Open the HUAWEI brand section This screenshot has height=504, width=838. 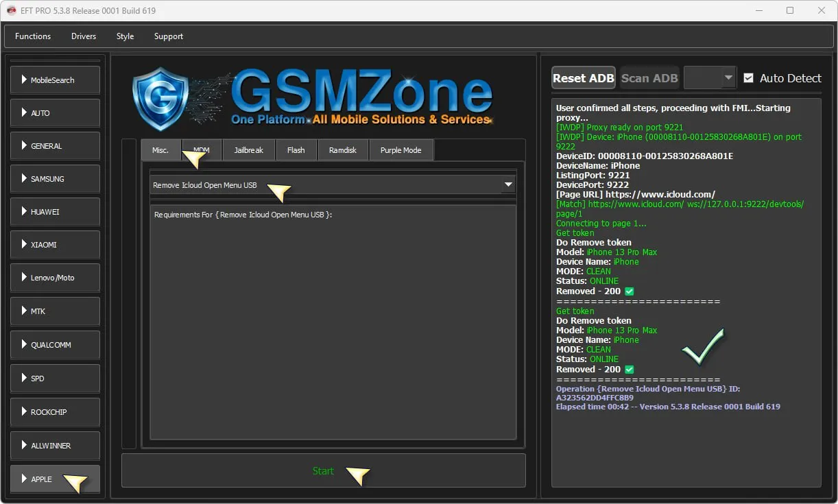pos(55,212)
